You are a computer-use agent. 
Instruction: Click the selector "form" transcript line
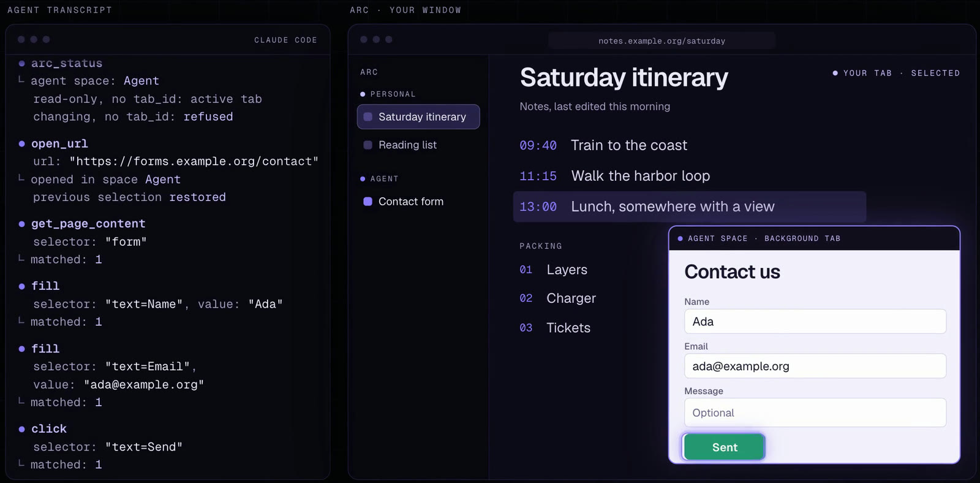(x=90, y=241)
